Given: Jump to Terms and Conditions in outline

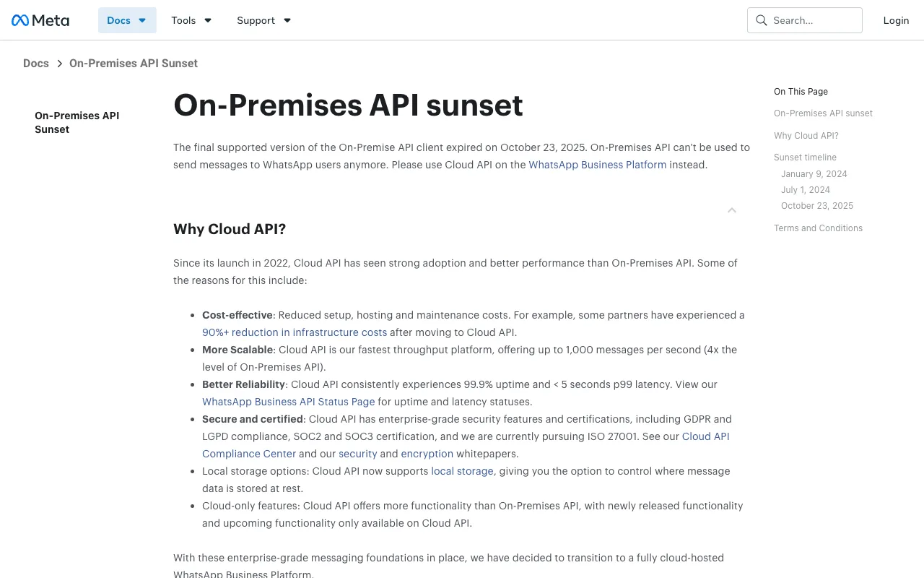Looking at the screenshot, I should click(x=818, y=228).
